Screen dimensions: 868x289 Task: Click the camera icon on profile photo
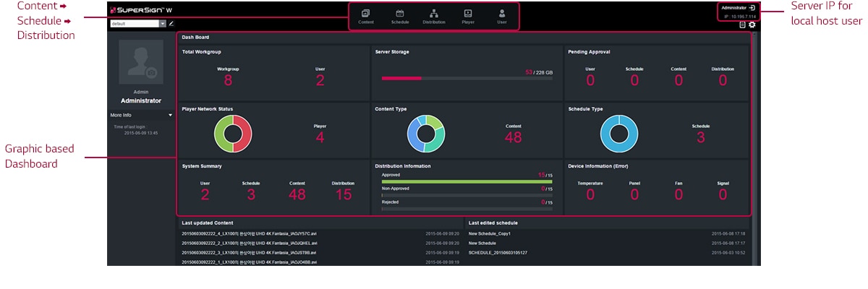point(151,72)
